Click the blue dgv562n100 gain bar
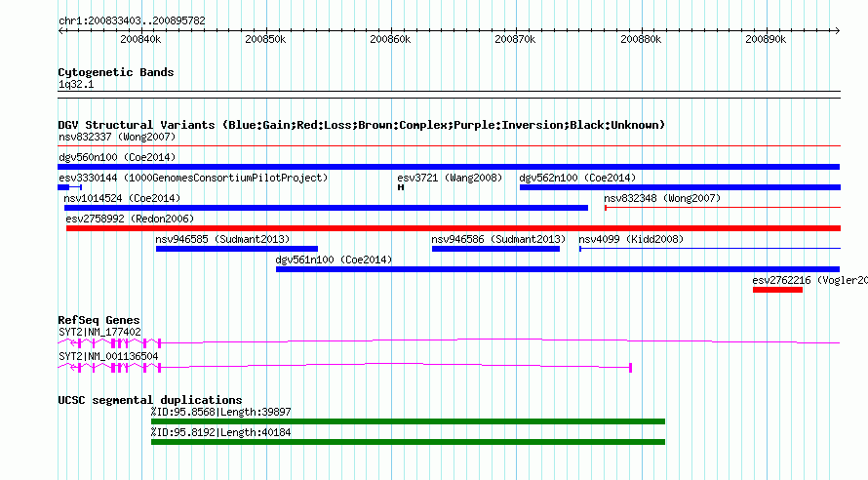This screenshot has height=480, width=868. click(680, 187)
